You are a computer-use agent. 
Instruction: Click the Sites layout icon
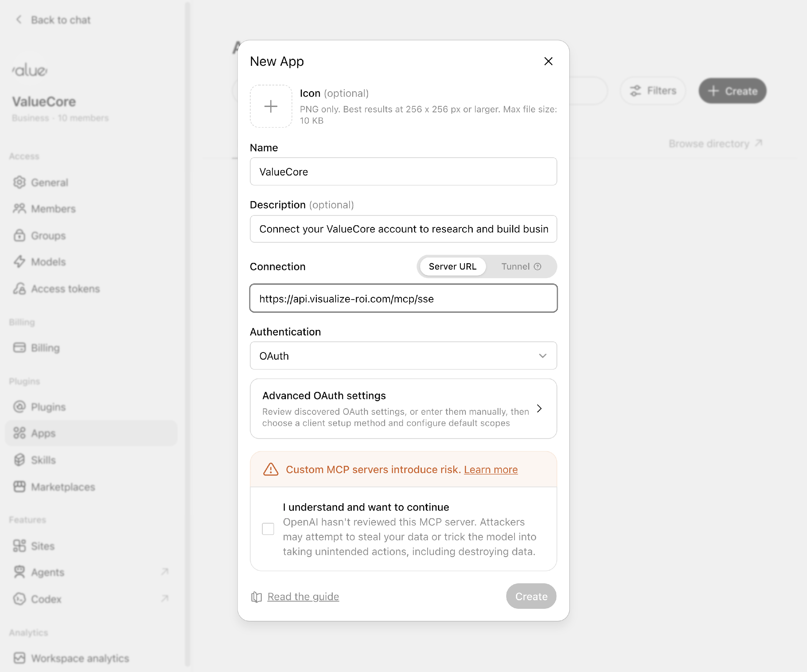(19, 546)
